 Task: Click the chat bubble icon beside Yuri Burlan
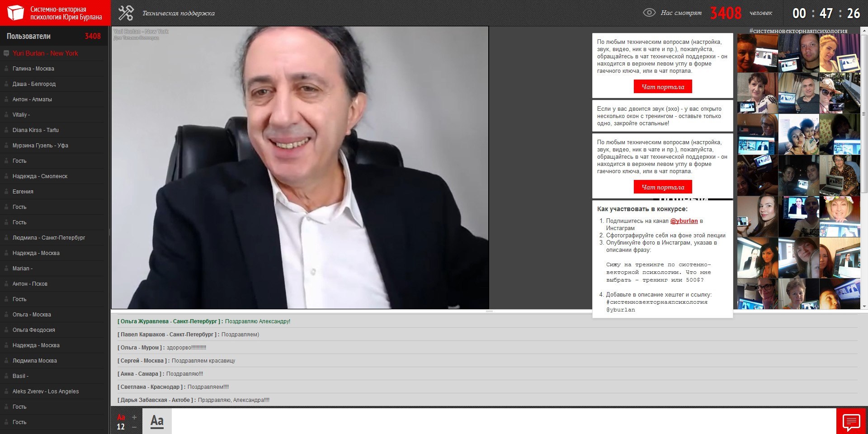6,53
